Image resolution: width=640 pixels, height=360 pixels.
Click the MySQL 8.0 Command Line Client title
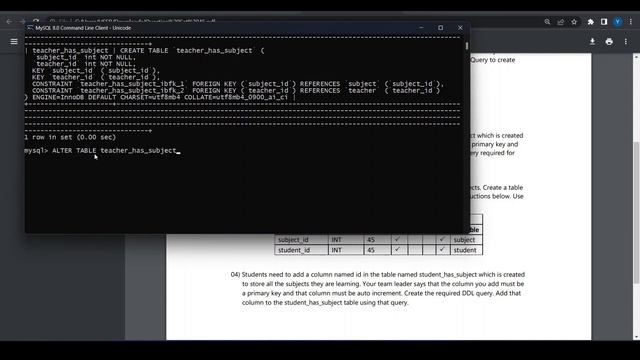83,28
